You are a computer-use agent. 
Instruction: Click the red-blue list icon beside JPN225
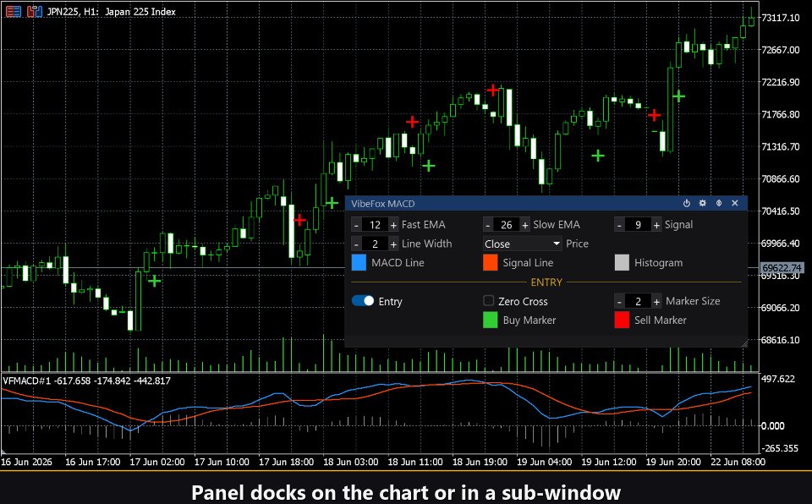pyautogui.click(x=14, y=11)
